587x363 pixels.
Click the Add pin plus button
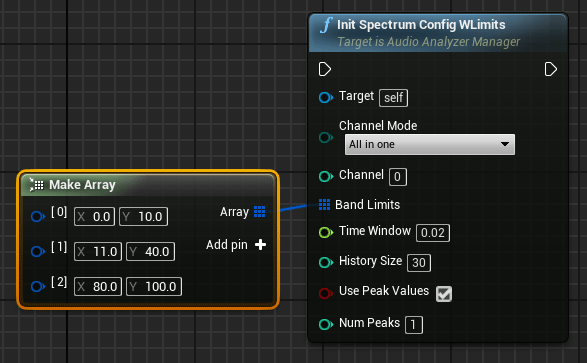click(260, 245)
